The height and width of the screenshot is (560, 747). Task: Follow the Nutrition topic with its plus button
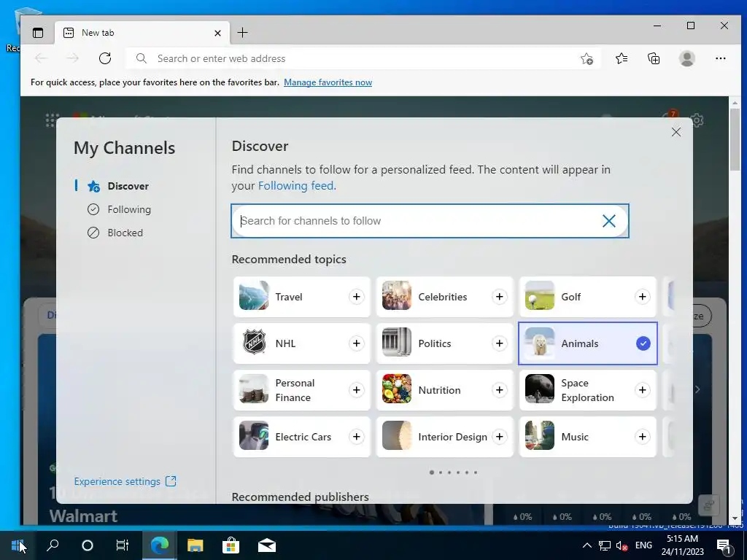(499, 390)
